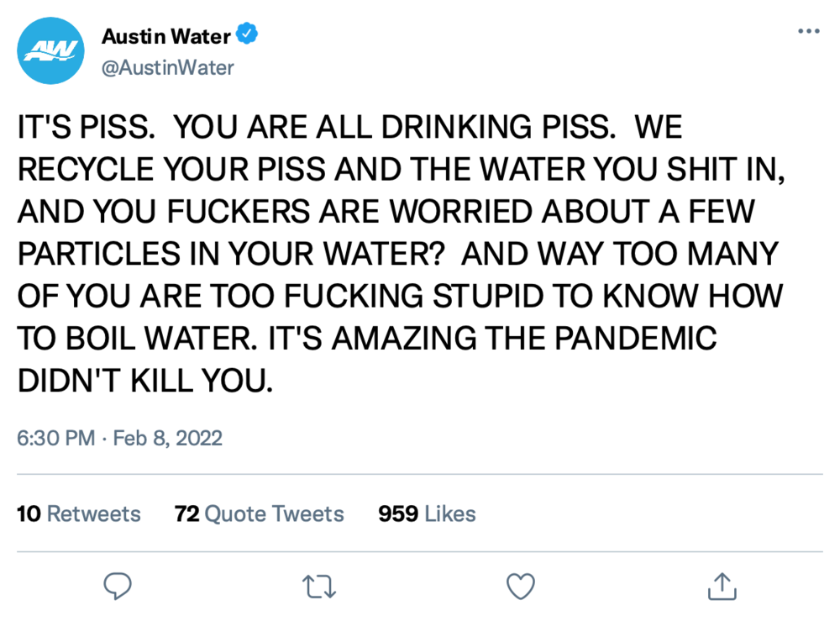The height and width of the screenshot is (637, 840).
Task: View the 10 Retweets list
Action: pyautogui.click(x=79, y=513)
